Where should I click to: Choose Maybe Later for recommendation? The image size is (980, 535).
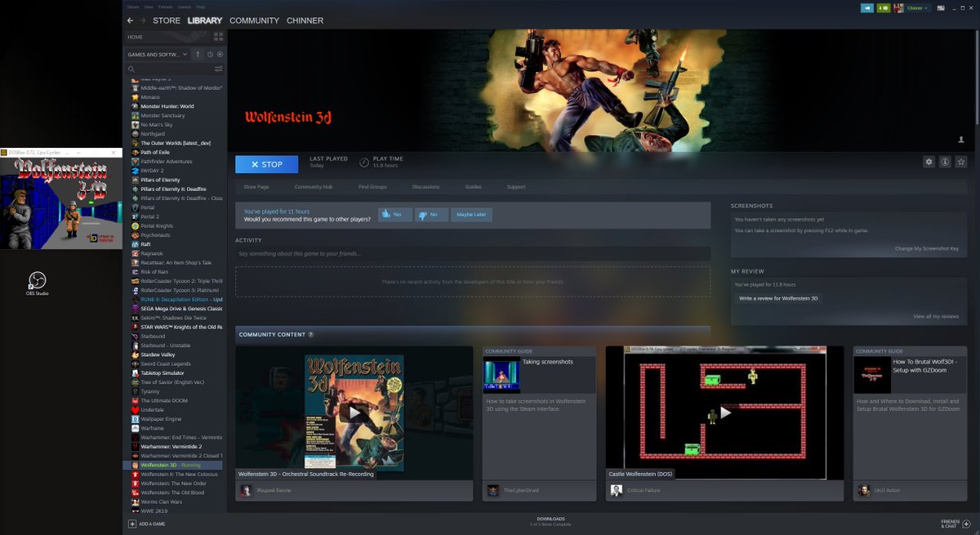471,215
